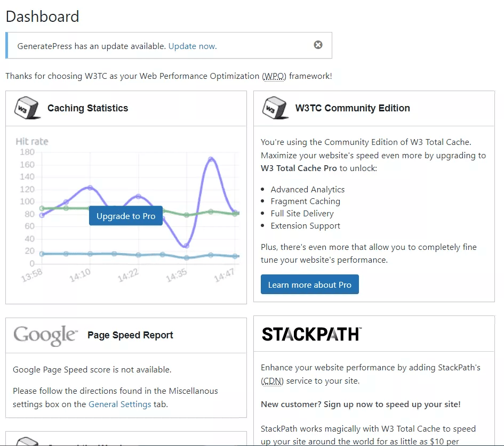Click the StackPath logo
Image resolution: width=504 pixels, height=446 pixels.
tap(311, 334)
